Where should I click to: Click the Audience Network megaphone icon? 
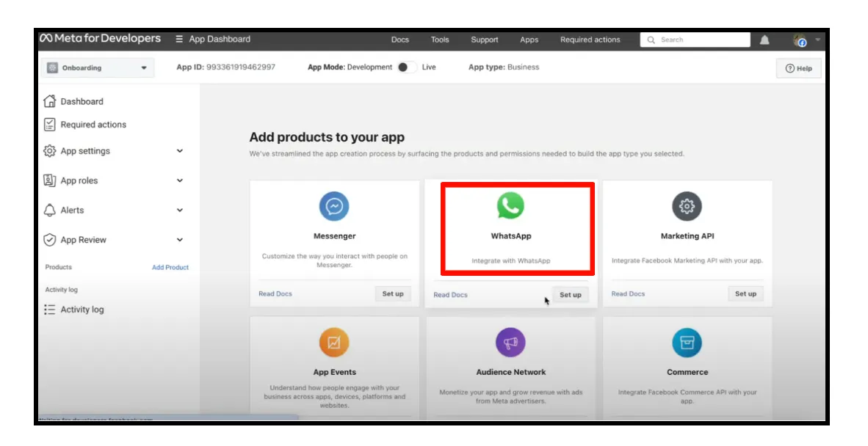(x=510, y=342)
